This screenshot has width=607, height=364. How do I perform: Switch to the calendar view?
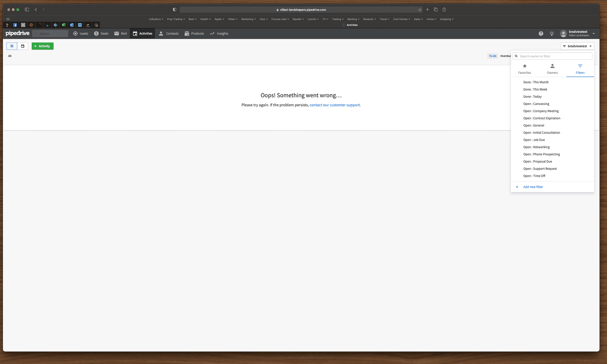23,46
